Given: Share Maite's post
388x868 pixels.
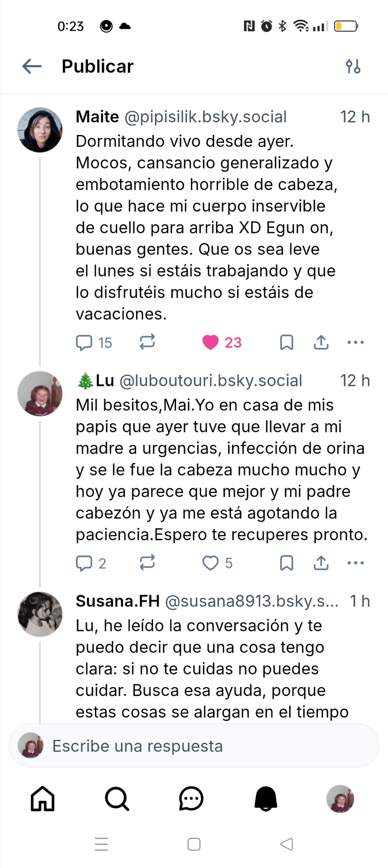Looking at the screenshot, I should 321,342.
